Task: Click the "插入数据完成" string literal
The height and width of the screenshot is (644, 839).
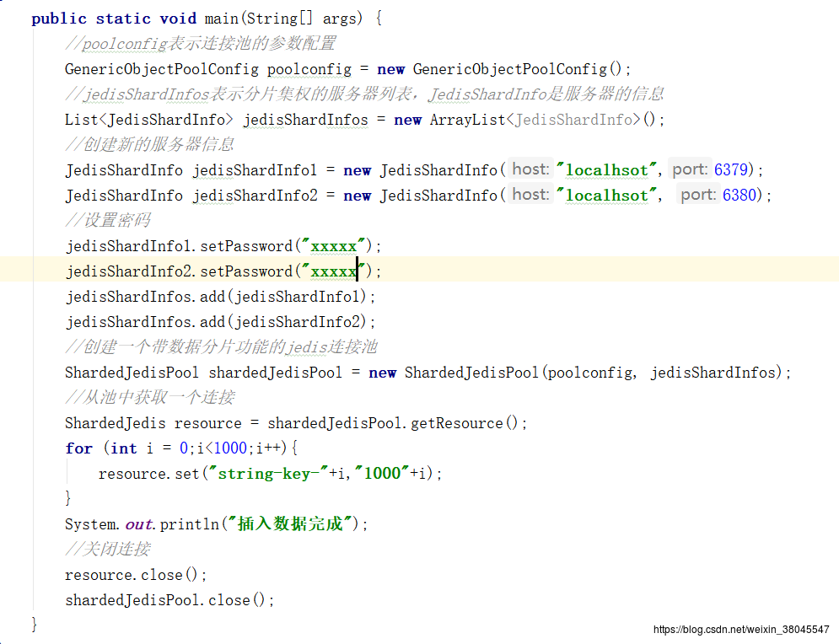Action: pyautogui.click(x=291, y=524)
